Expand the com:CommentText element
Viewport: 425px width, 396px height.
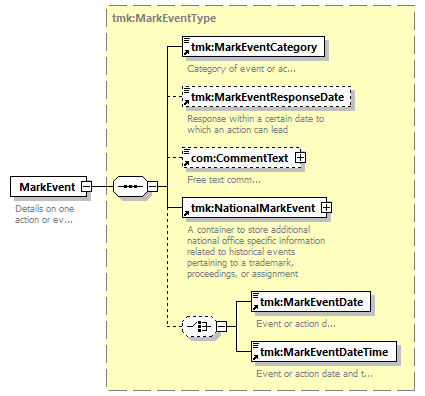[300, 157]
